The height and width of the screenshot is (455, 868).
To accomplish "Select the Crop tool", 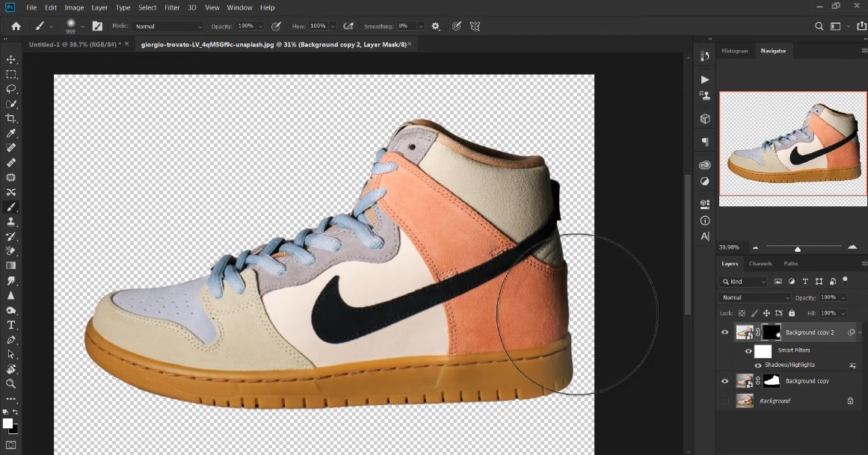I will click(x=11, y=119).
